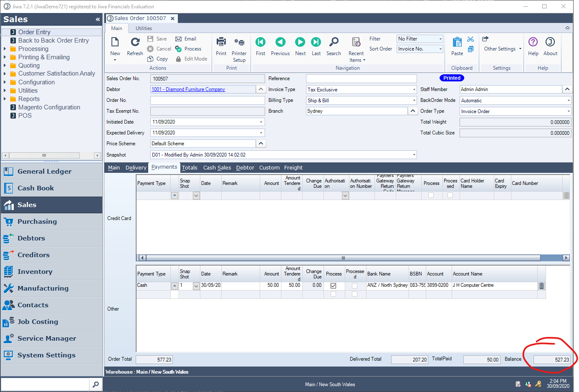Click the Refresh icon in Actions
Viewport: 579px width, 392px height.
coord(135,42)
